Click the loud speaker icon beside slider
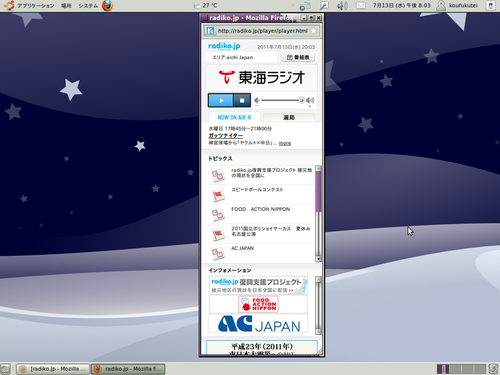 [x=310, y=100]
